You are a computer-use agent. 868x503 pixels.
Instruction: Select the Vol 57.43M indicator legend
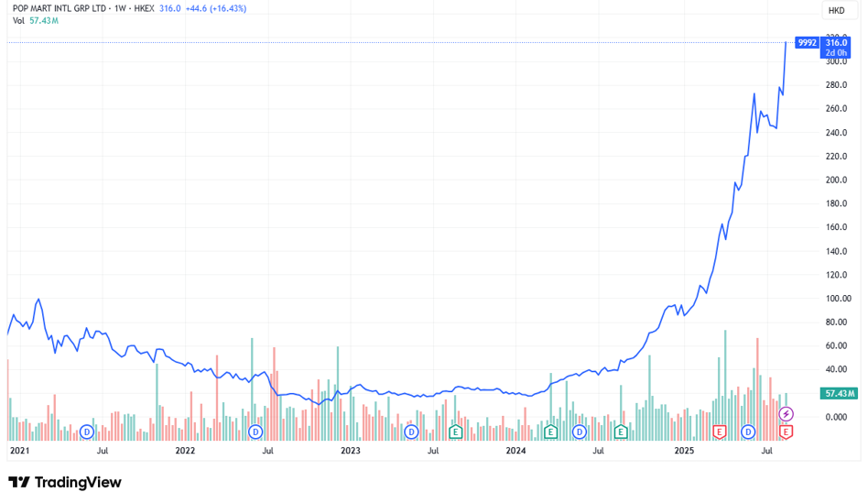point(36,20)
